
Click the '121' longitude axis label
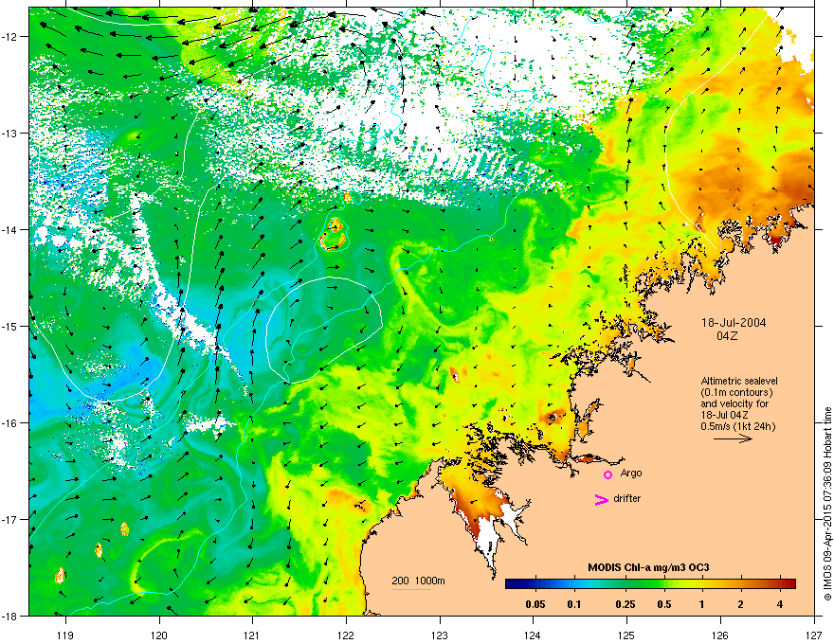tap(252, 635)
